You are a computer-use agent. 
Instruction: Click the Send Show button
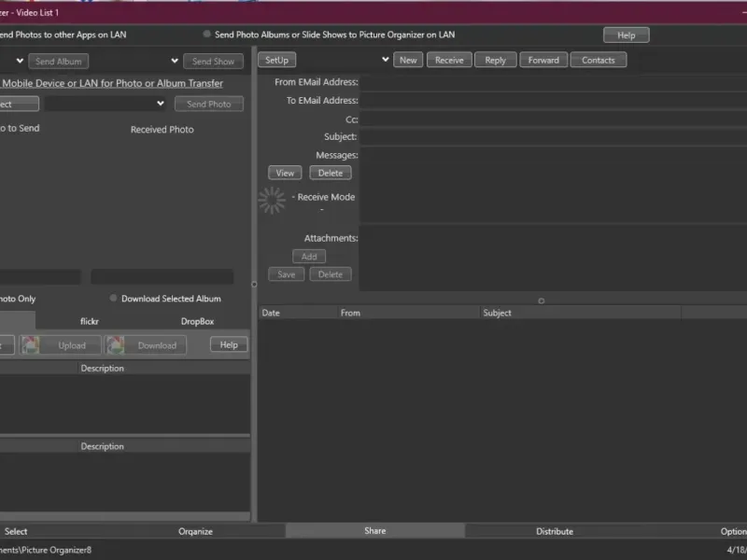click(213, 62)
